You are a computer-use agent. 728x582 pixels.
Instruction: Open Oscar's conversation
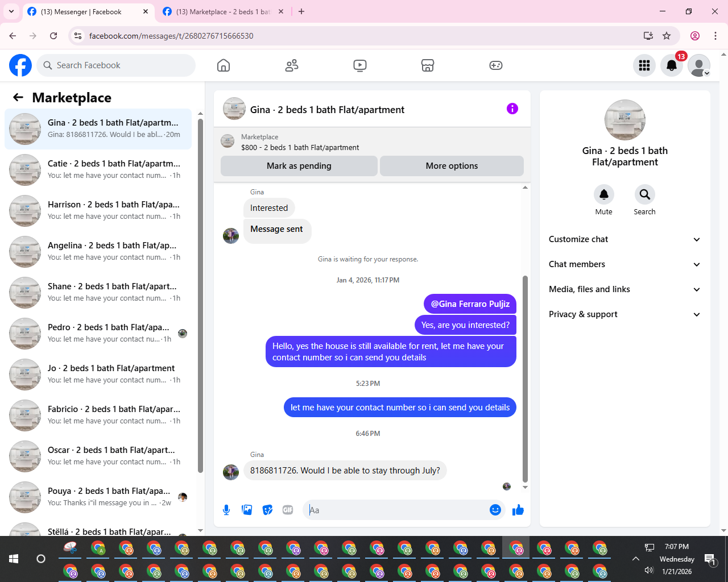(x=98, y=456)
